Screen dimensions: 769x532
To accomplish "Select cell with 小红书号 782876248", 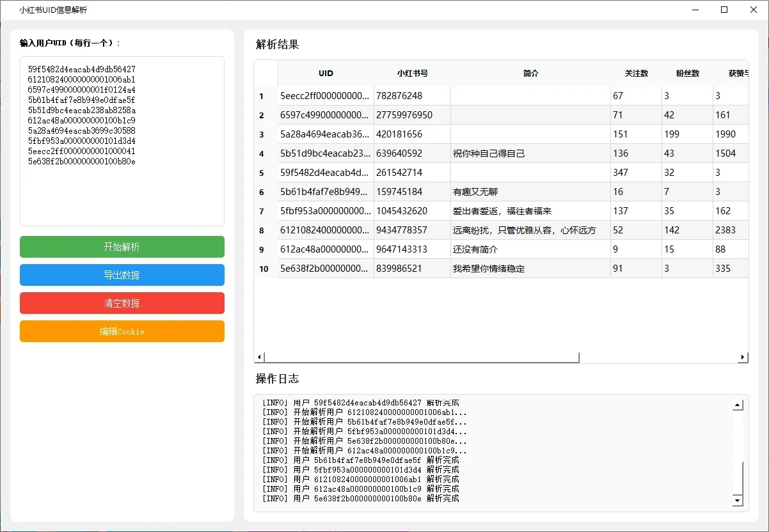I will [413, 96].
